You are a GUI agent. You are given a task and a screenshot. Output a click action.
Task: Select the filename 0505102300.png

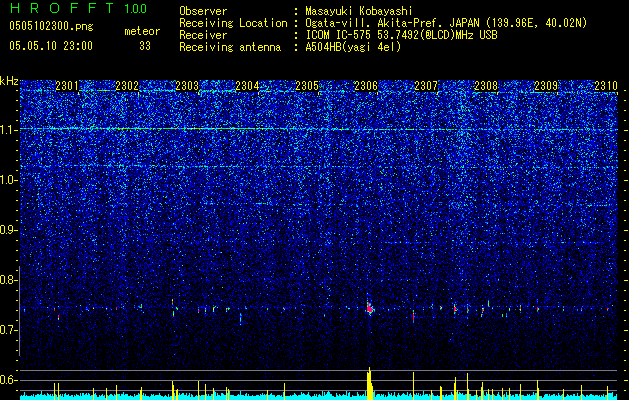(51, 26)
